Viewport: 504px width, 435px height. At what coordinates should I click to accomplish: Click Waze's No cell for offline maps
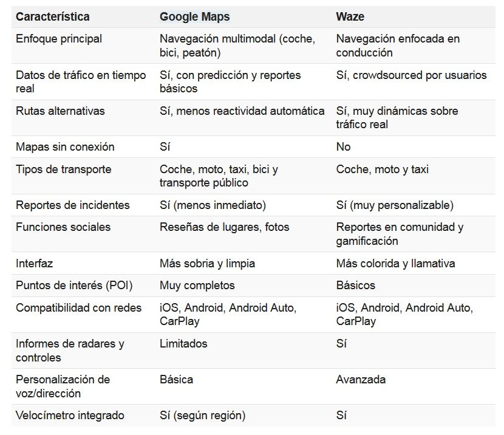tap(343, 147)
